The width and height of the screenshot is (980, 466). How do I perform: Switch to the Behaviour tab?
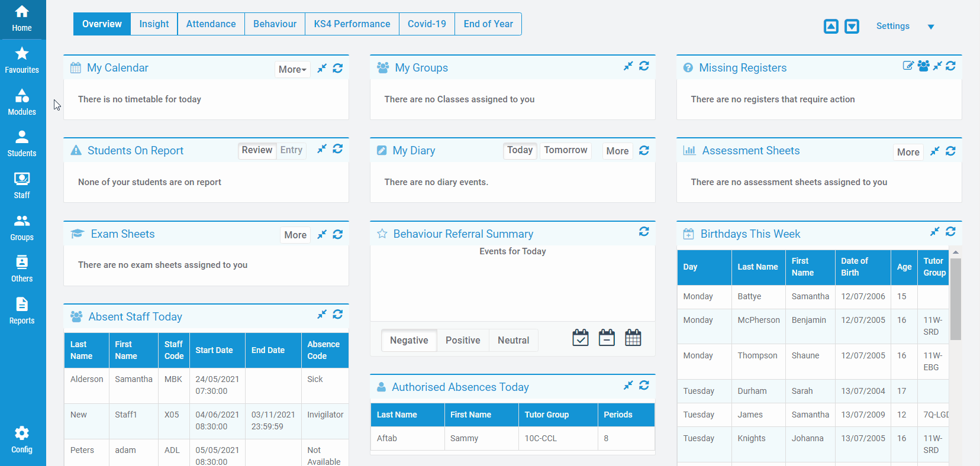pos(275,24)
